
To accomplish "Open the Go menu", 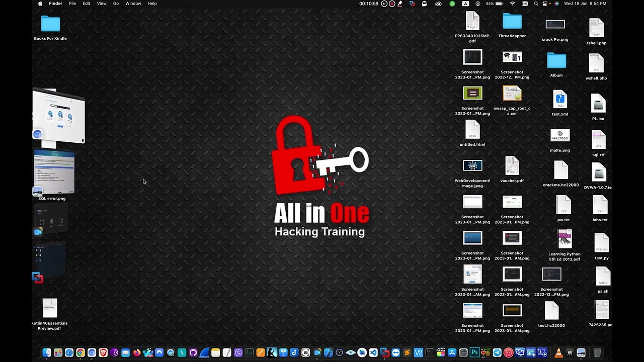I will (116, 4).
